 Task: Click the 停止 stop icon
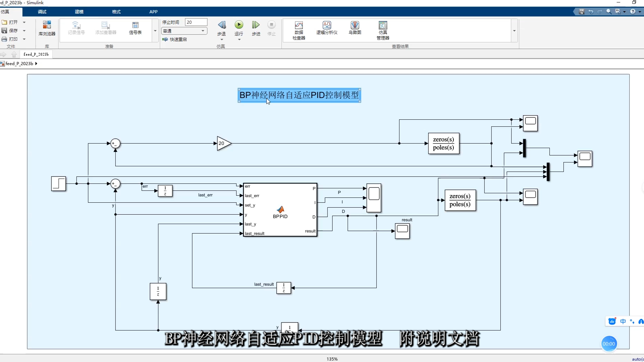(x=272, y=25)
